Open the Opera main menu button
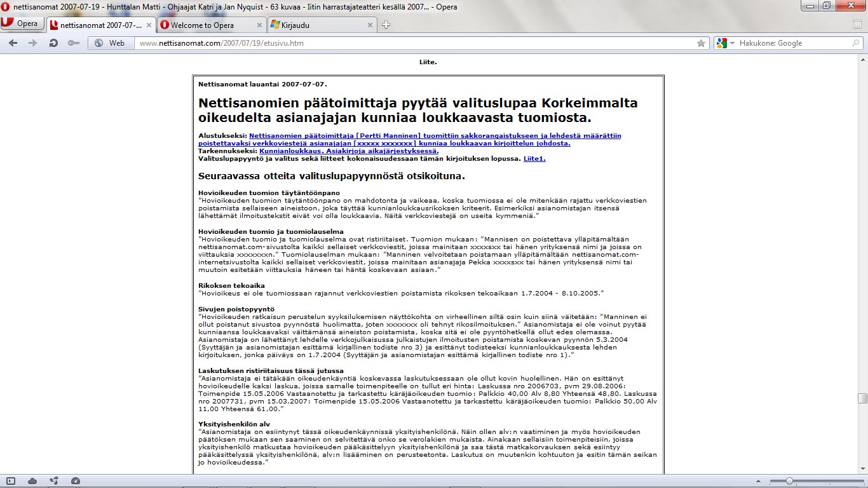This screenshot has height=488, width=868. (22, 24)
